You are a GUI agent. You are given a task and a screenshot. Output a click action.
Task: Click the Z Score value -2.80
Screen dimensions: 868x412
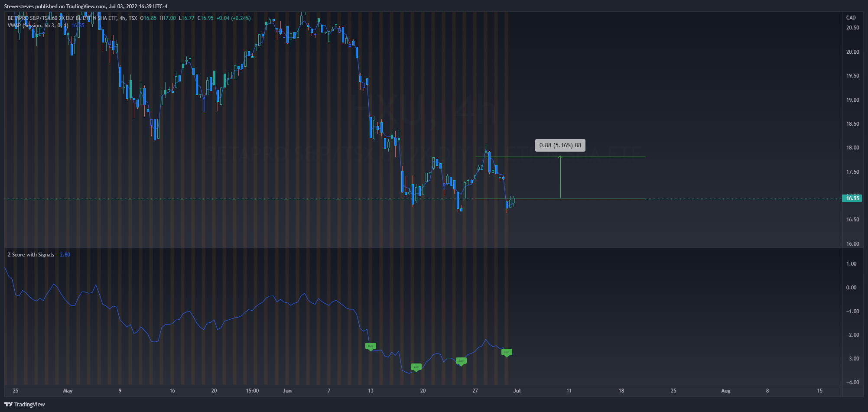coord(64,255)
